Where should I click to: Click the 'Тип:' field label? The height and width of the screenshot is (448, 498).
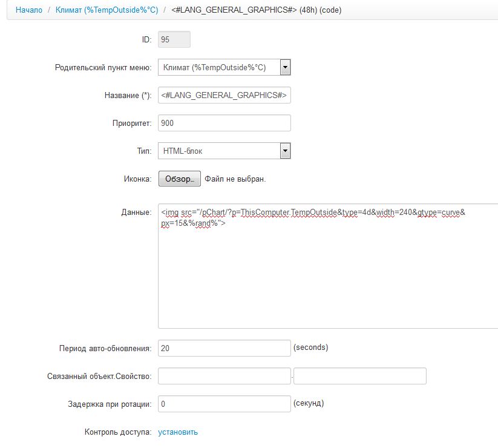pyautogui.click(x=143, y=151)
